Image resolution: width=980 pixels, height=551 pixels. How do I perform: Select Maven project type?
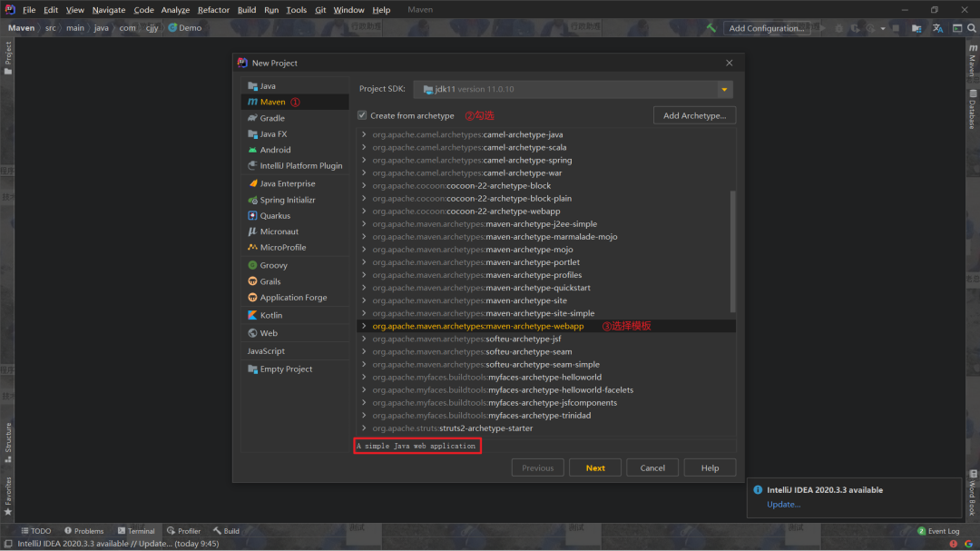click(294, 102)
